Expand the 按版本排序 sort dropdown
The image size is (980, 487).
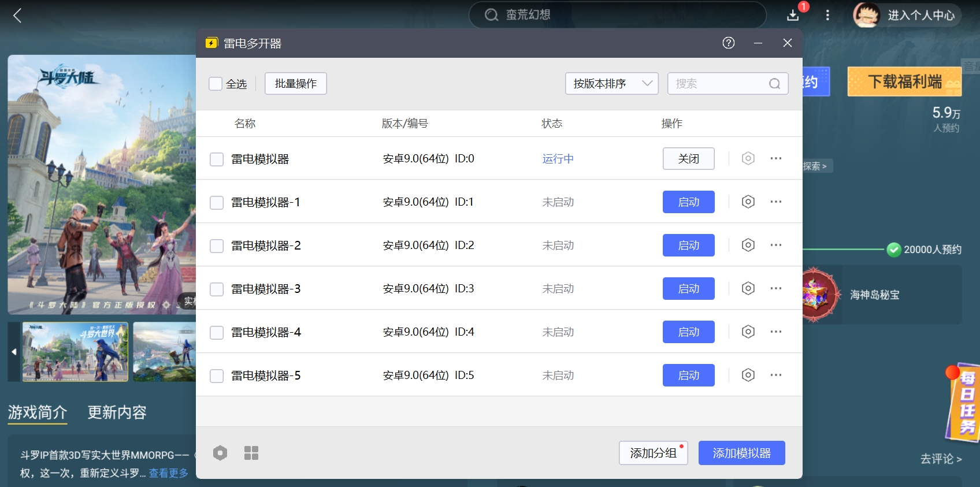(x=611, y=84)
